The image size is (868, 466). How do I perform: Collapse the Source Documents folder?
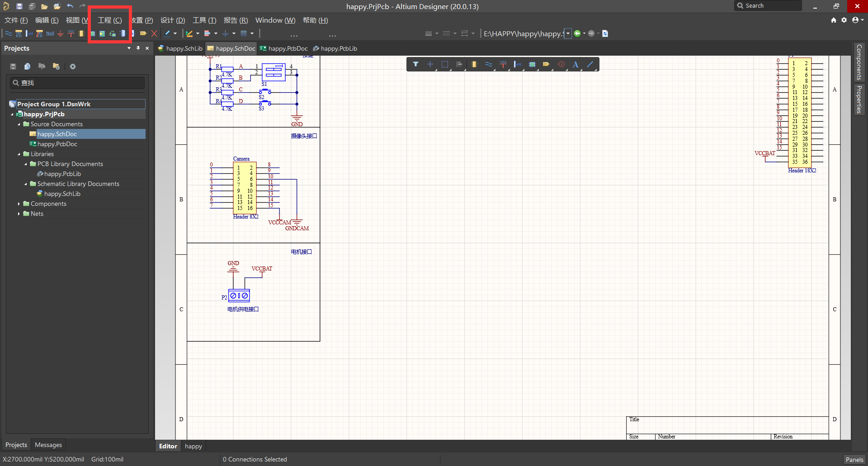click(x=19, y=124)
